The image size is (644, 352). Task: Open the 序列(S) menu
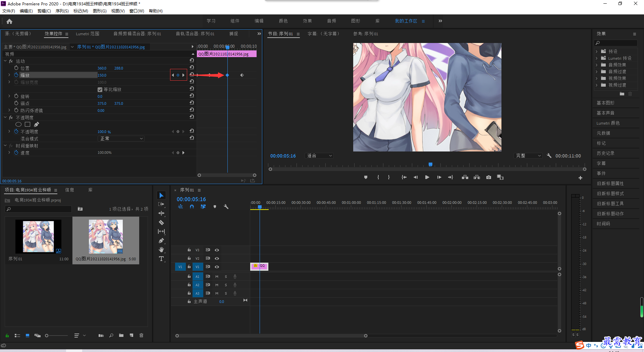62,11
